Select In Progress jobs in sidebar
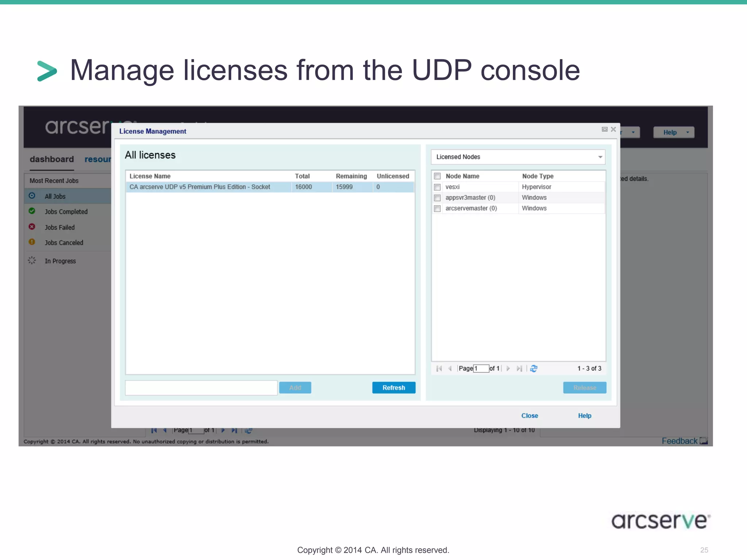 (x=60, y=261)
